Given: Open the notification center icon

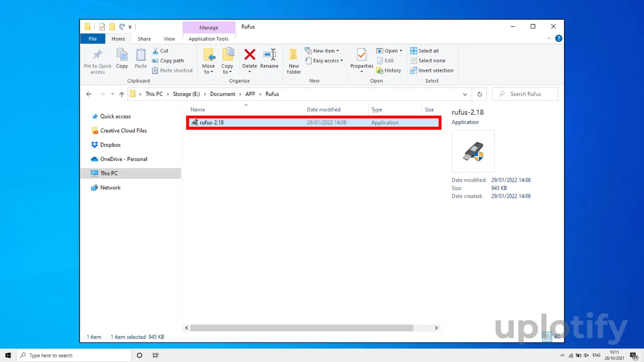Looking at the screenshot, I should pyautogui.click(x=634, y=355).
